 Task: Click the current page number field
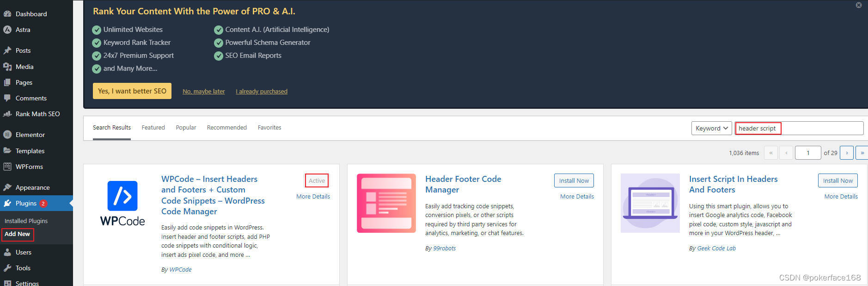click(x=807, y=153)
